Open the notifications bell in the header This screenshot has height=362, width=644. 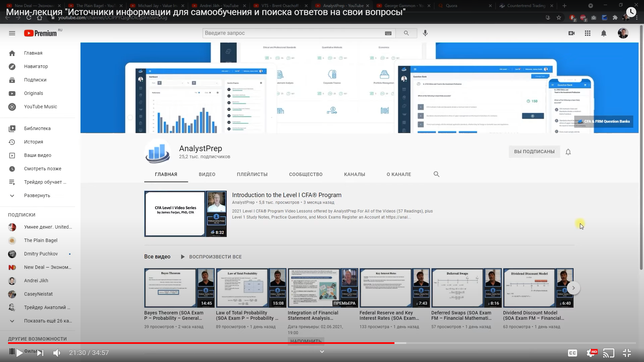click(603, 33)
